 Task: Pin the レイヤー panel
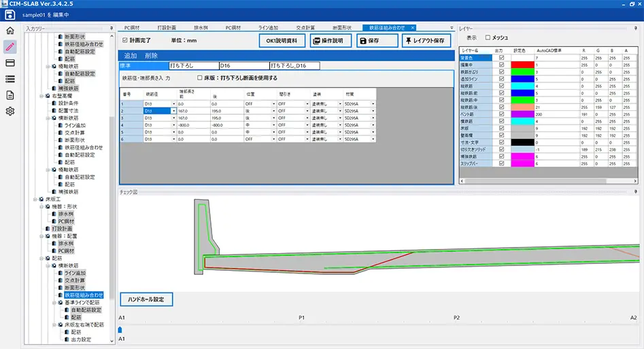click(x=636, y=29)
